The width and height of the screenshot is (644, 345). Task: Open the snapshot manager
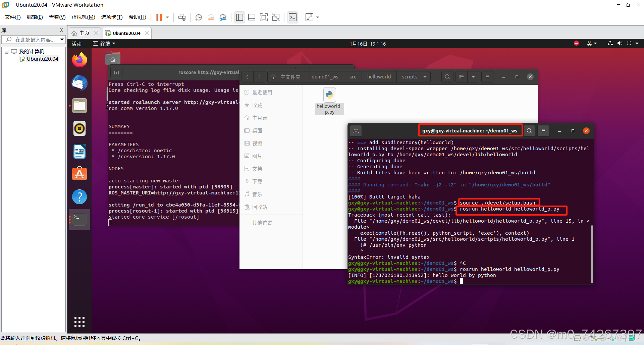(223, 17)
